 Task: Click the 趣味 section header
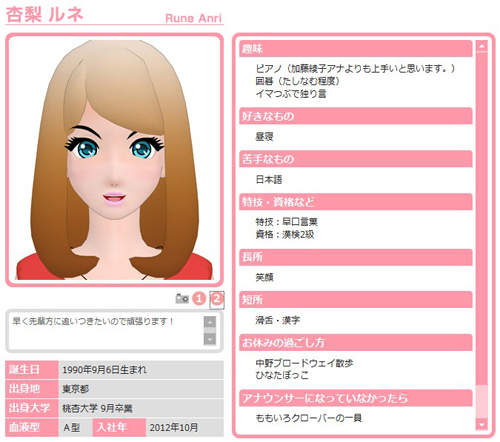pyautogui.click(x=356, y=49)
